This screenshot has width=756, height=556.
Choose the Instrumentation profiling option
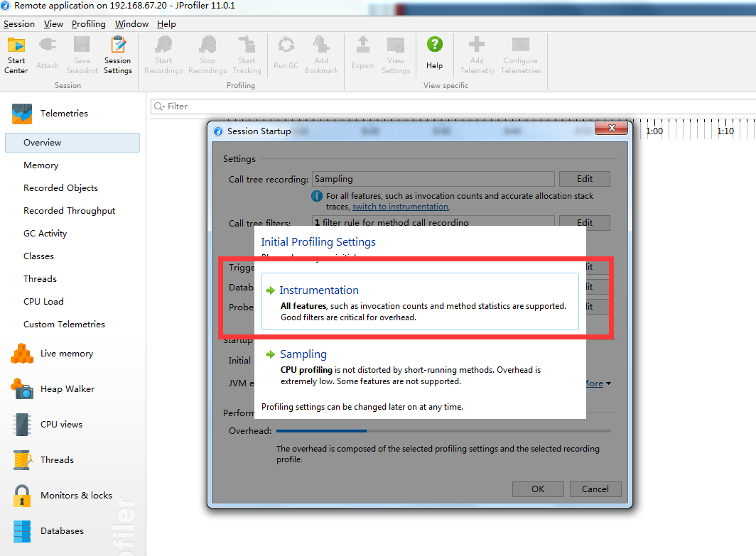pos(420,302)
